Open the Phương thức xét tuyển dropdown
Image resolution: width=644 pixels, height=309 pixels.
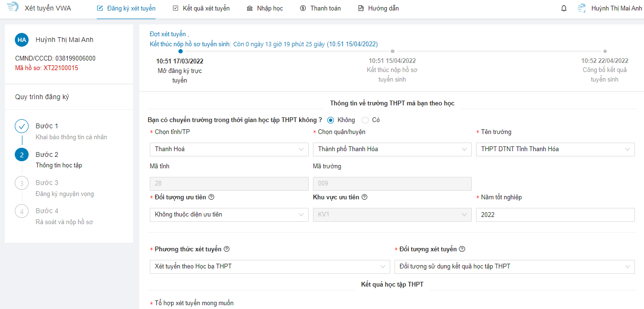click(270, 267)
